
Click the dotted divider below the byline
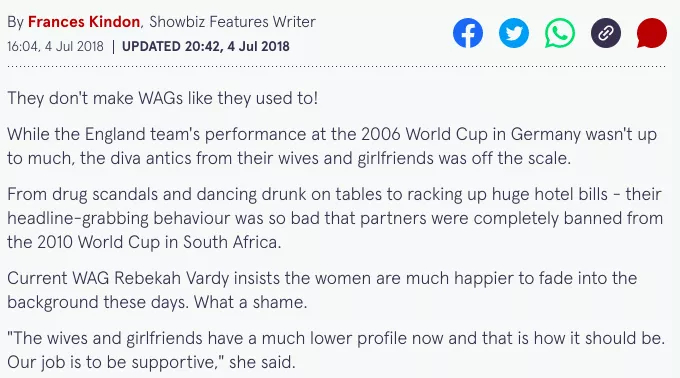coord(336,66)
